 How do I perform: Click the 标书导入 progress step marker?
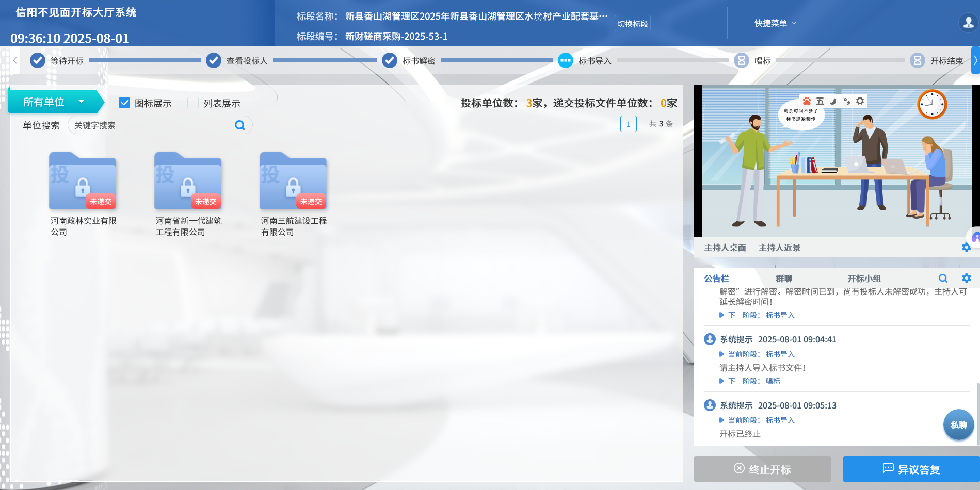pos(566,61)
